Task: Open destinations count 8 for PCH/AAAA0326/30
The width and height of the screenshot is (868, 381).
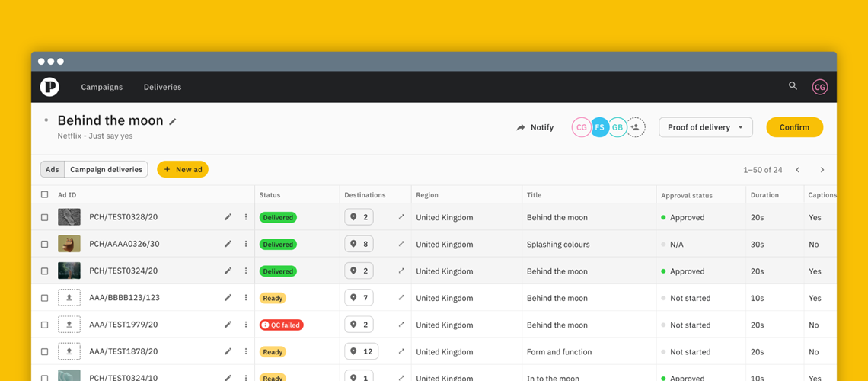Action: [359, 244]
